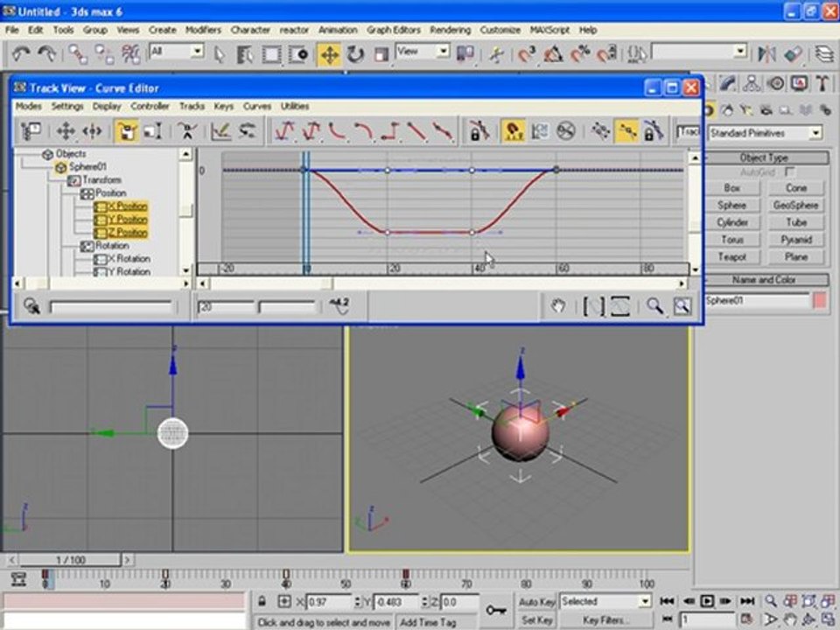The image size is (840, 630).
Task: Open the reference coordinate View dropdown
Action: (x=443, y=52)
